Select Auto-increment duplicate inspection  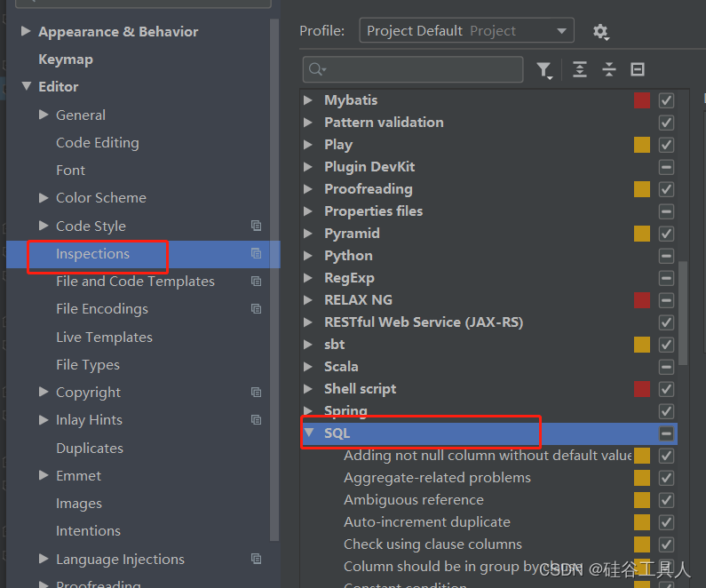[x=427, y=522]
